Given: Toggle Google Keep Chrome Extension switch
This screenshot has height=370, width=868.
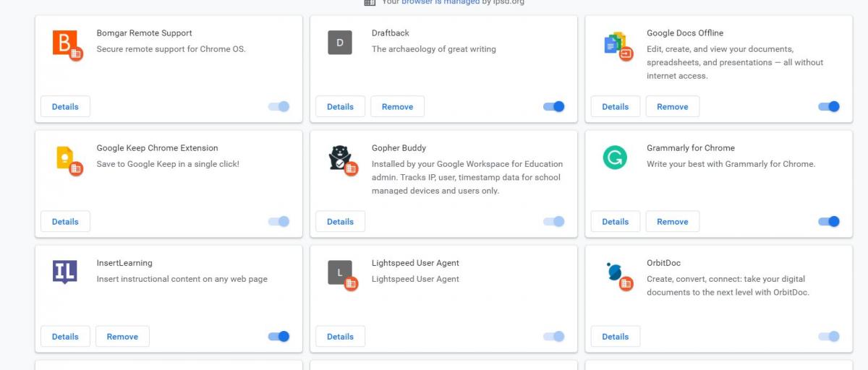Looking at the screenshot, I should [278, 221].
